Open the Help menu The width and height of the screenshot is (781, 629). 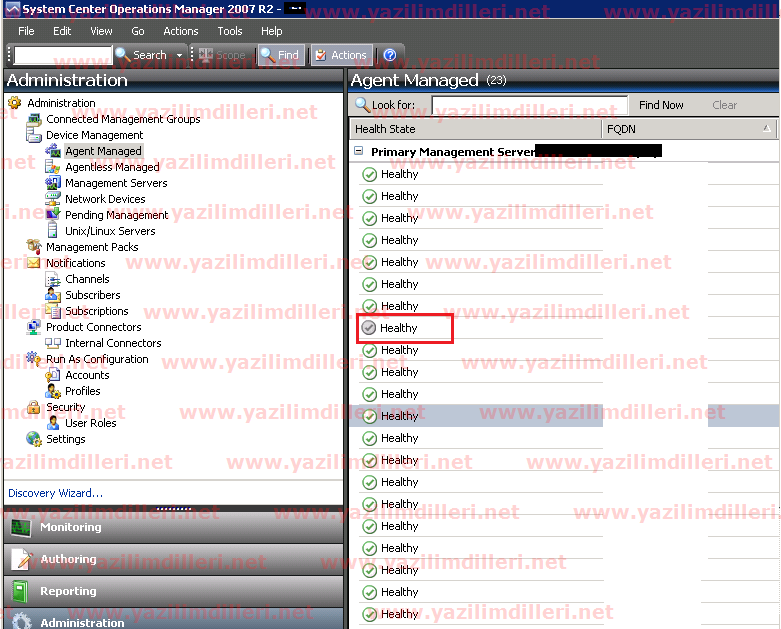click(271, 31)
